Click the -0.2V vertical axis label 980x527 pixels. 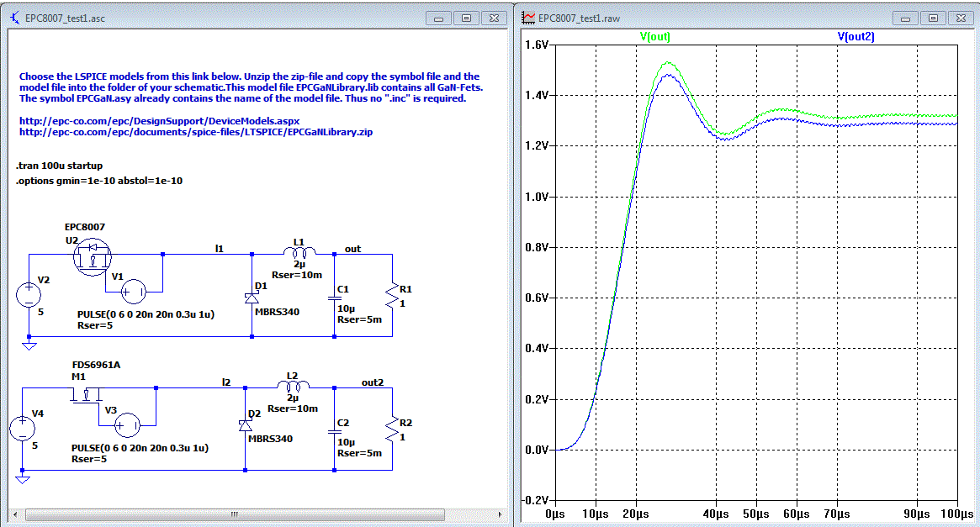[535, 500]
